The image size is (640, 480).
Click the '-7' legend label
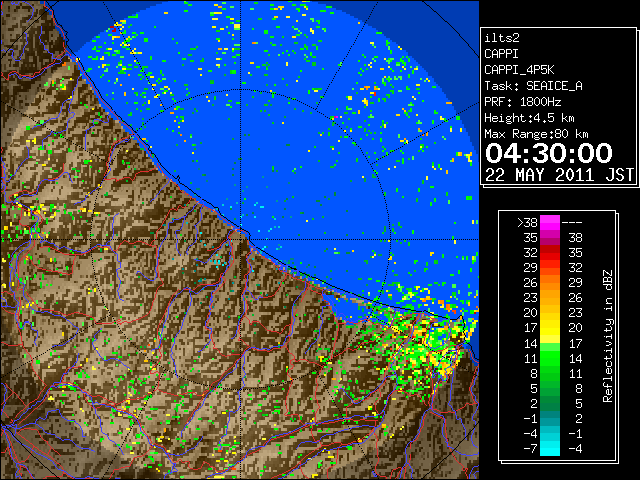pos(530,449)
